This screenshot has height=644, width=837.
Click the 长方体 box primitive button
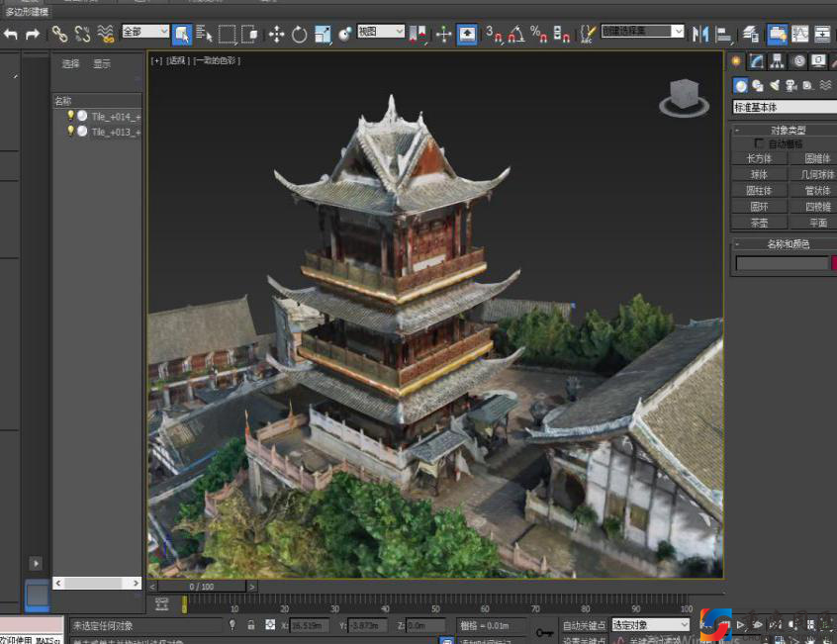coord(759,158)
